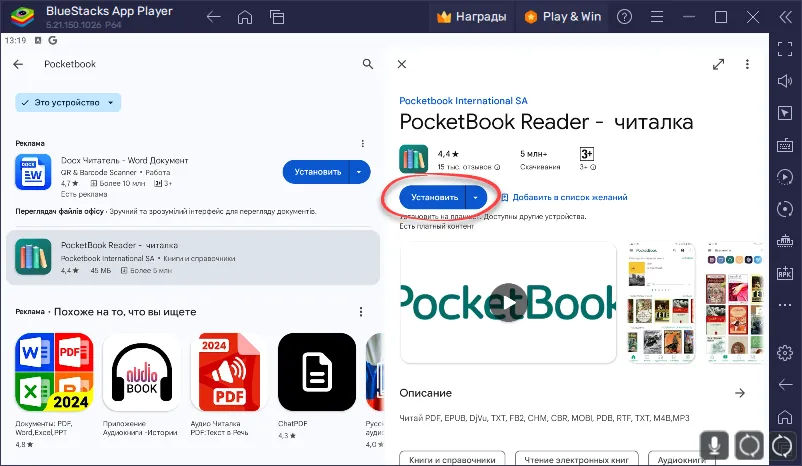
Task: Open the Награды rewards tab
Action: tap(471, 17)
